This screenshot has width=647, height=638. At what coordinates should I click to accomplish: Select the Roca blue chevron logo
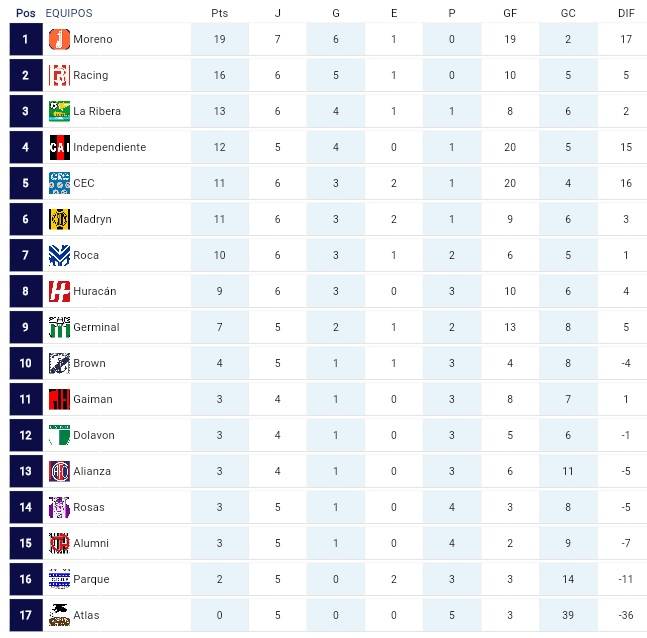click(x=59, y=255)
